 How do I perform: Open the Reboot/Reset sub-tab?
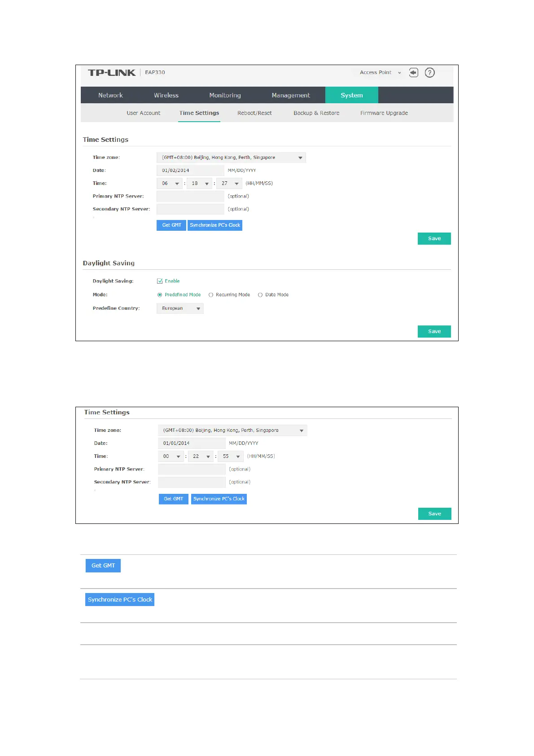pyautogui.click(x=254, y=113)
